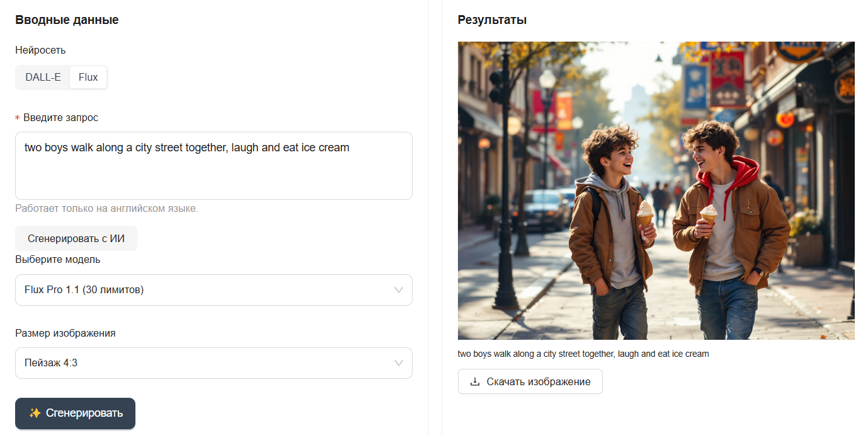Viewport: 868px width, 435px height.
Task: Click the "Выберите модель" label
Action: (58, 259)
